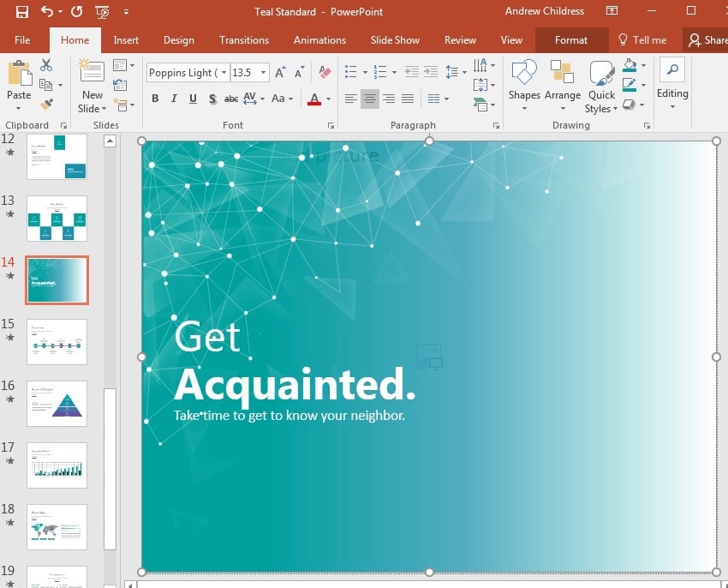This screenshot has width=728, height=588.
Task: Click the Shapes gallery icon
Action: coord(523,74)
